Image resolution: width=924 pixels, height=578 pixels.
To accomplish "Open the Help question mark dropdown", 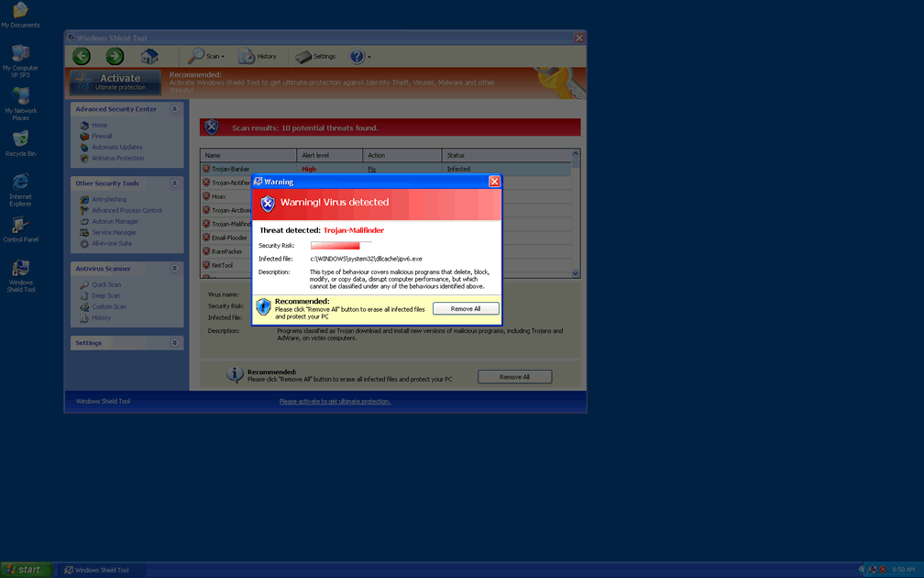I will [x=359, y=57].
